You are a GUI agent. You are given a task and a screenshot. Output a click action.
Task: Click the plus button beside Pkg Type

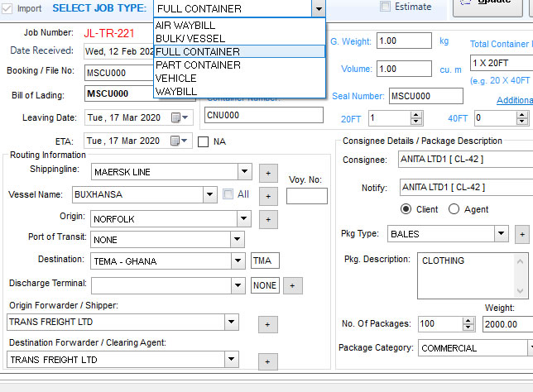(521, 234)
